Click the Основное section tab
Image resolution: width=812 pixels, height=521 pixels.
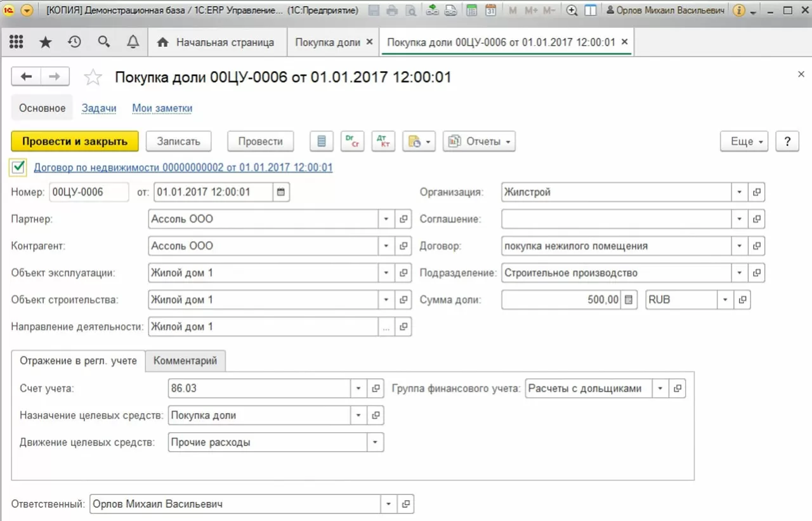coord(42,108)
